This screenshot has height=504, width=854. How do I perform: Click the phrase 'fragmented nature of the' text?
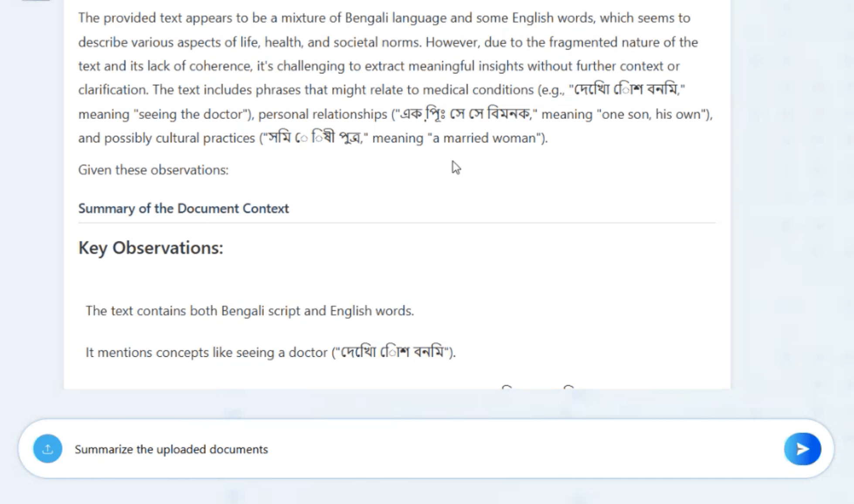click(x=623, y=42)
